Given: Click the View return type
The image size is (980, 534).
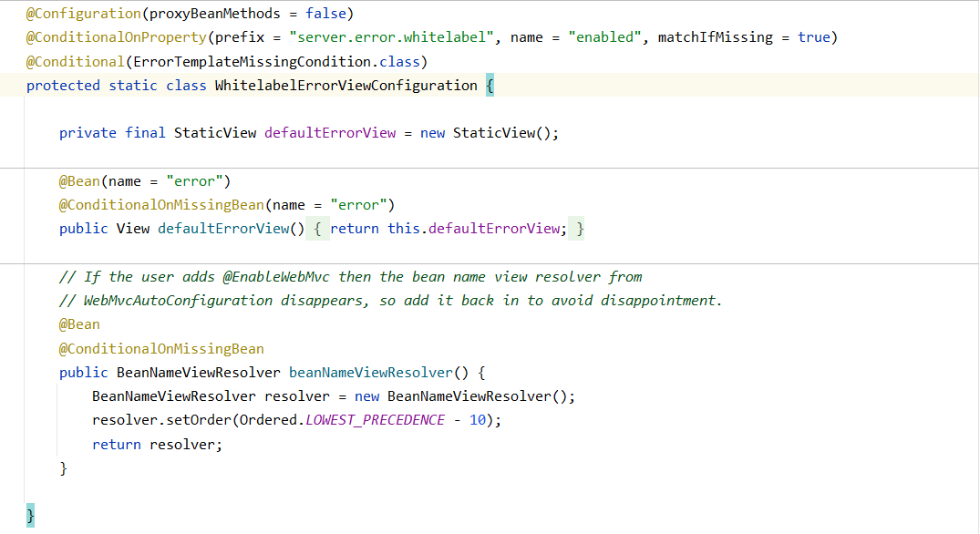Looking at the screenshot, I should [x=133, y=229].
